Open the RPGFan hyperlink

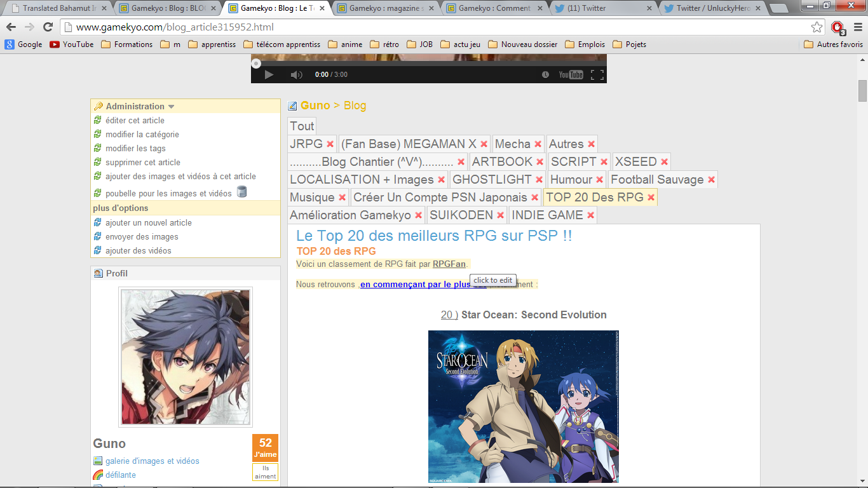(449, 264)
